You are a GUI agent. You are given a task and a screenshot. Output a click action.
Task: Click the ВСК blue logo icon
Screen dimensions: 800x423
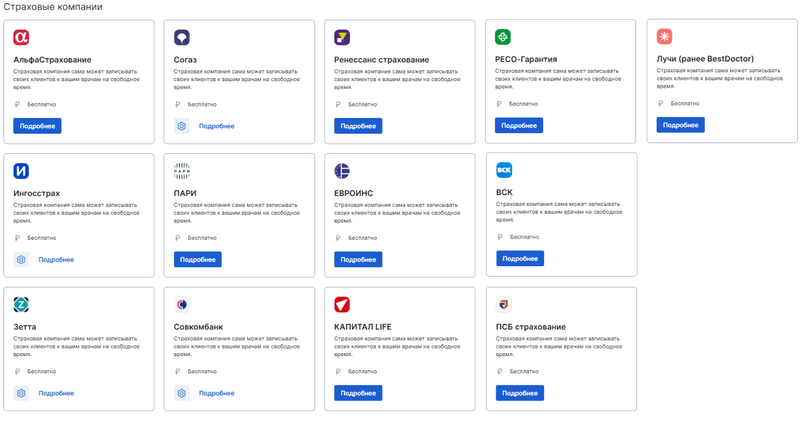pos(504,170)
